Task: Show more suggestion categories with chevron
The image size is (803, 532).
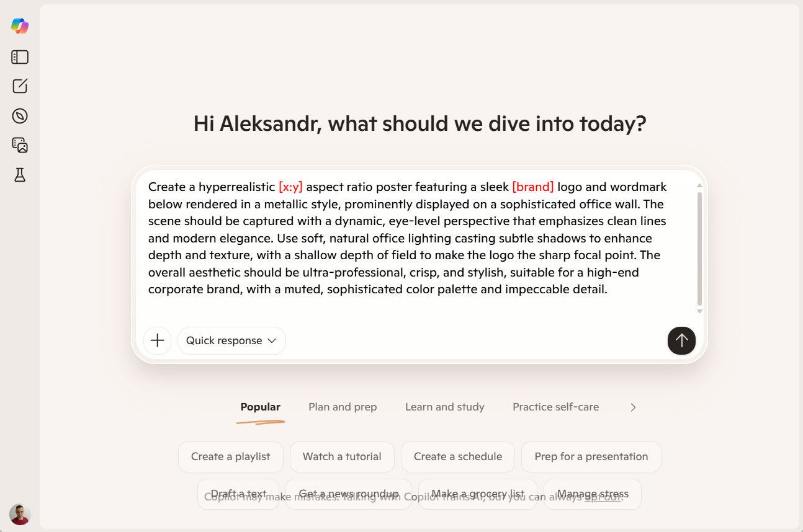Action: coord(633,407)
